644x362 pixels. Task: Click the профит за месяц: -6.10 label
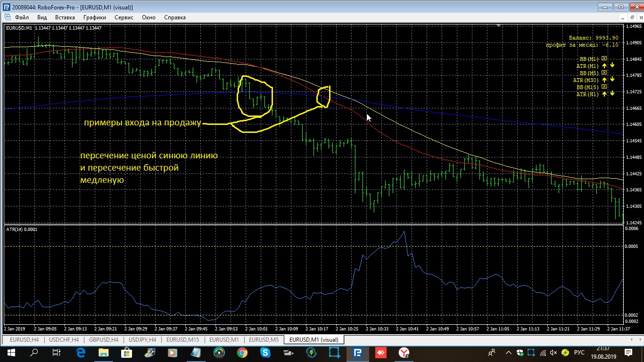pos(582,45)
